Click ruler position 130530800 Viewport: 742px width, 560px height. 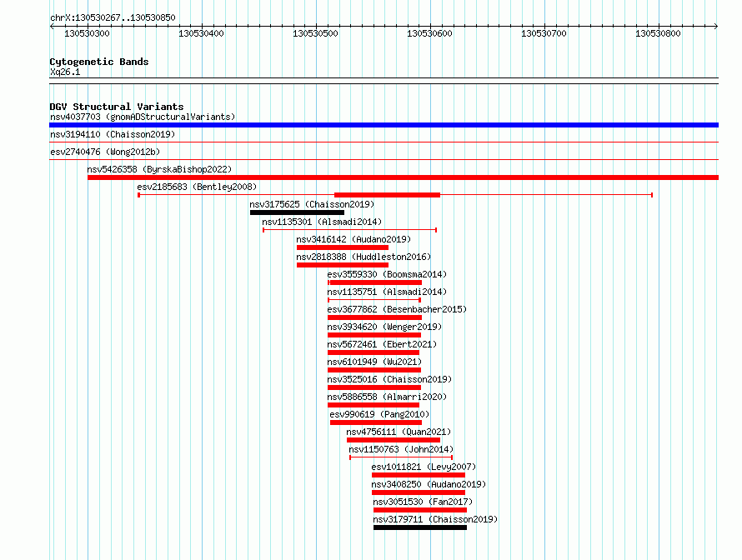(659, 33)
